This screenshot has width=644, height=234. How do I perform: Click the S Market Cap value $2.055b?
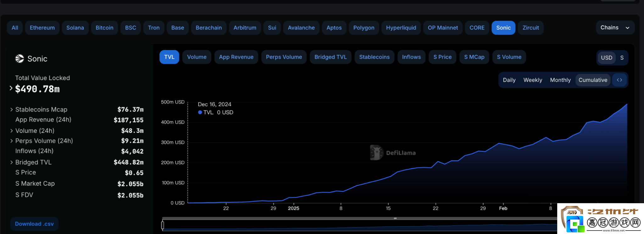(130, 184)
